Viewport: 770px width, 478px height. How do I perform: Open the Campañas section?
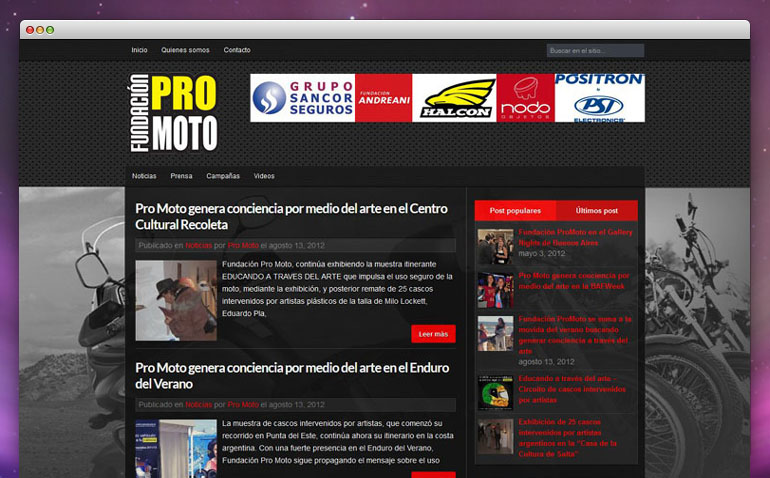point(223,176)
